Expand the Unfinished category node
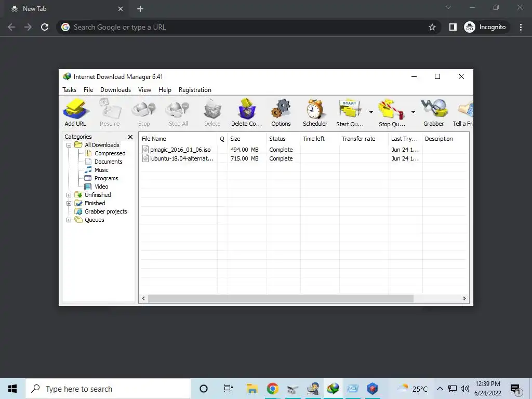Viewport: 532px width, 399px height. tap(69, 195)
